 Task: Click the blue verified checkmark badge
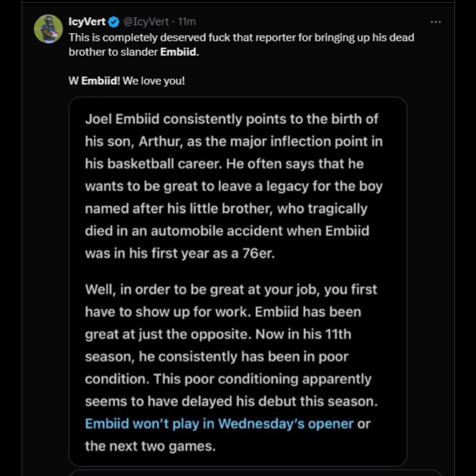pos(113,22)
